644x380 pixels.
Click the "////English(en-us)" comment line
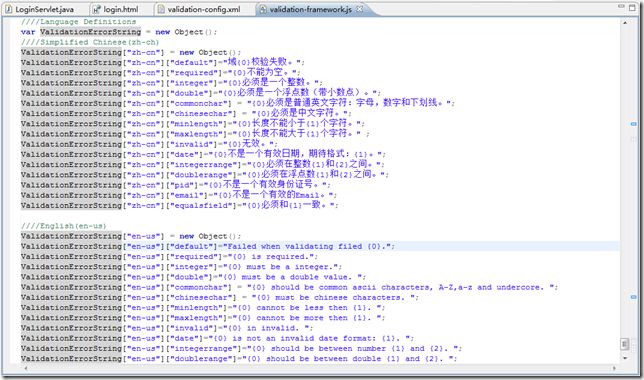click(x=64, y=226)
